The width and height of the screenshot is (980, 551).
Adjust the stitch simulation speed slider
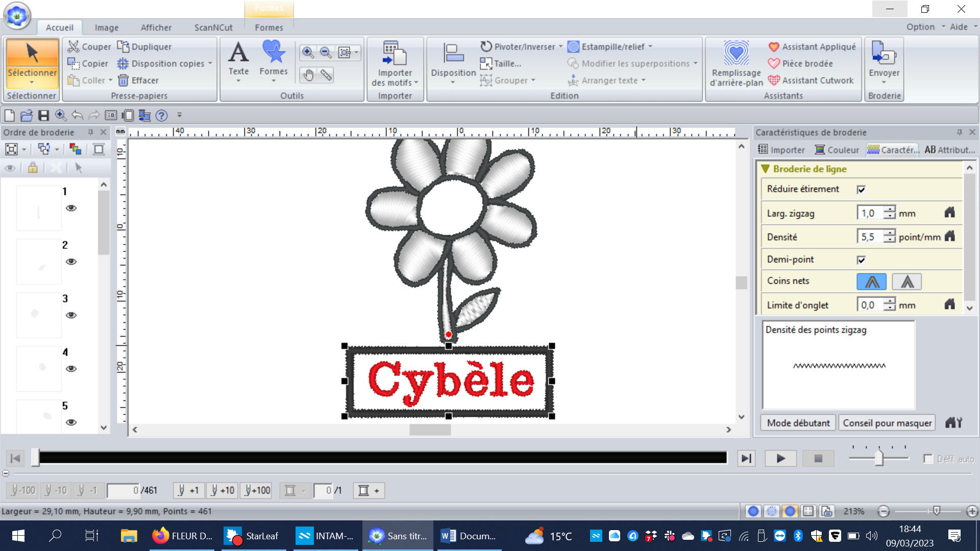878,458
